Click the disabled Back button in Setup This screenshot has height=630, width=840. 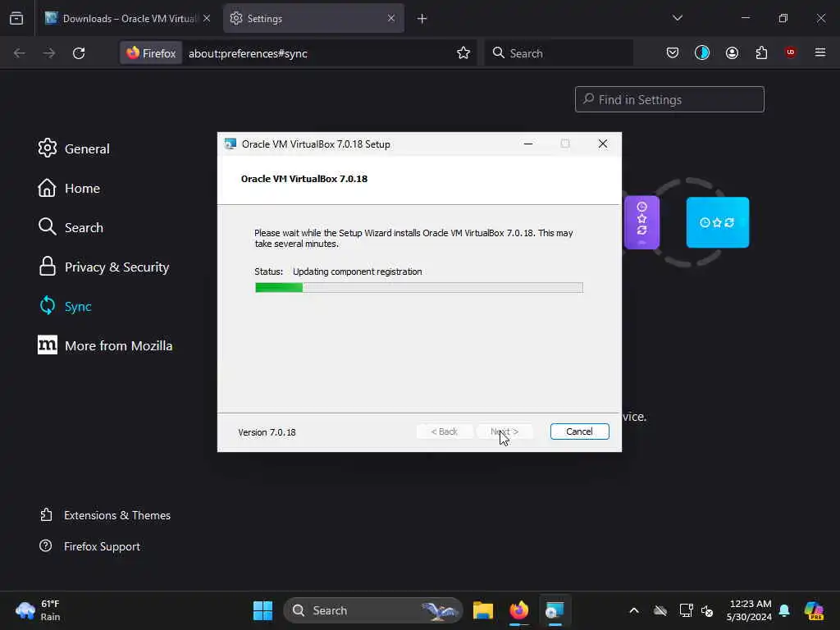pyautogui.click(x=444, y=431)
